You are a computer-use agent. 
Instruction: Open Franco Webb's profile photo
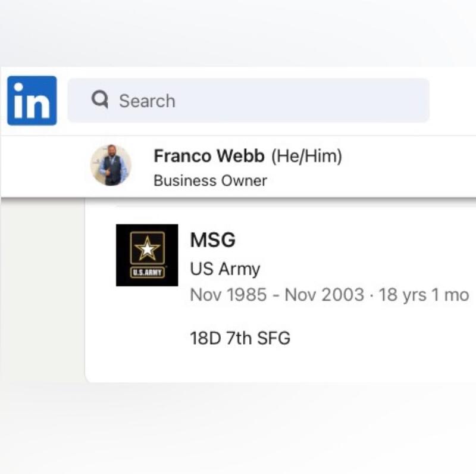[x=111, y=165]
